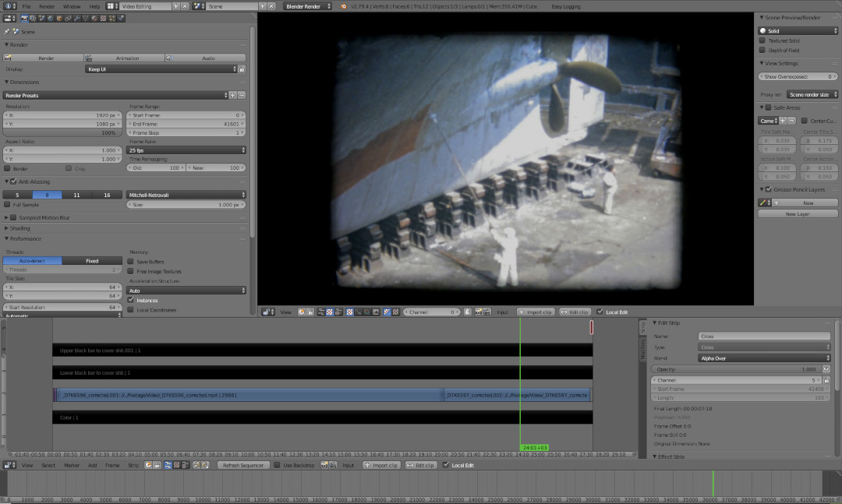The height and width of the screenshot is (504, 842).
Task: Open the sequencer Marker menu
Action: [x=72, y=465]
